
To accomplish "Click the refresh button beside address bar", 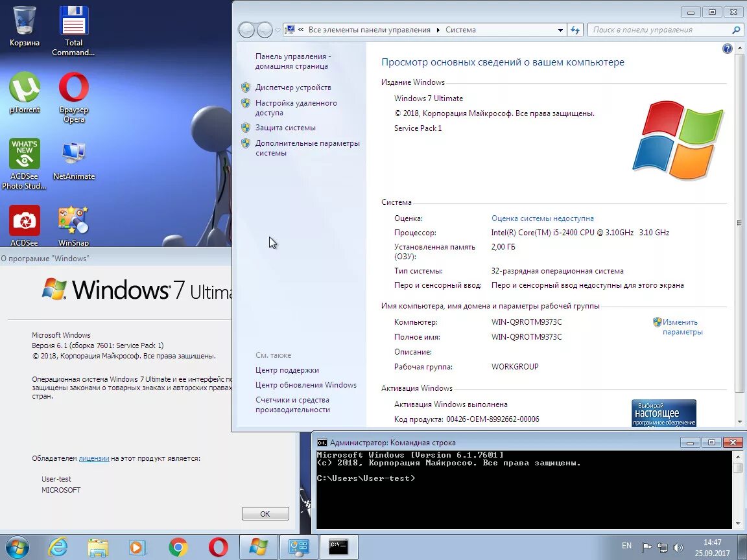I will click(575, 30).
